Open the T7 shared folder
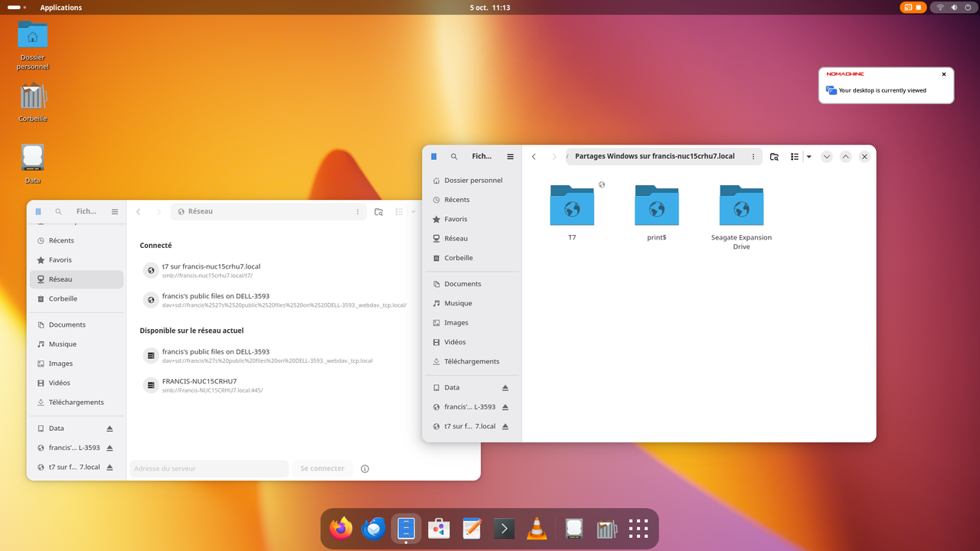The image size is (980, 551). pos(572,212)
